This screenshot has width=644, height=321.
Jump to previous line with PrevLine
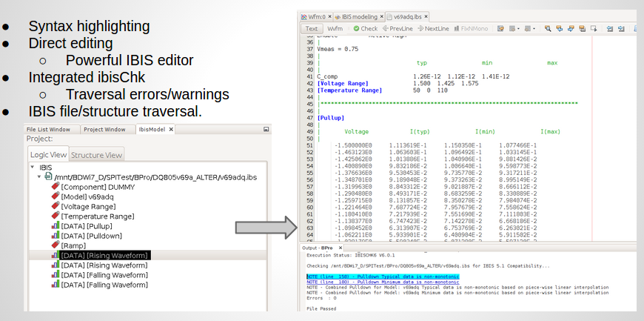[398, 29]
